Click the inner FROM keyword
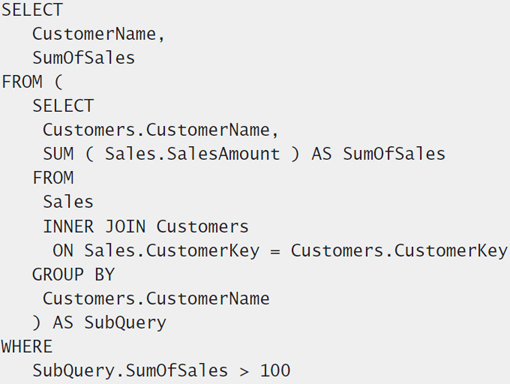This screenshot has width=510, height=384. (53, 178)
